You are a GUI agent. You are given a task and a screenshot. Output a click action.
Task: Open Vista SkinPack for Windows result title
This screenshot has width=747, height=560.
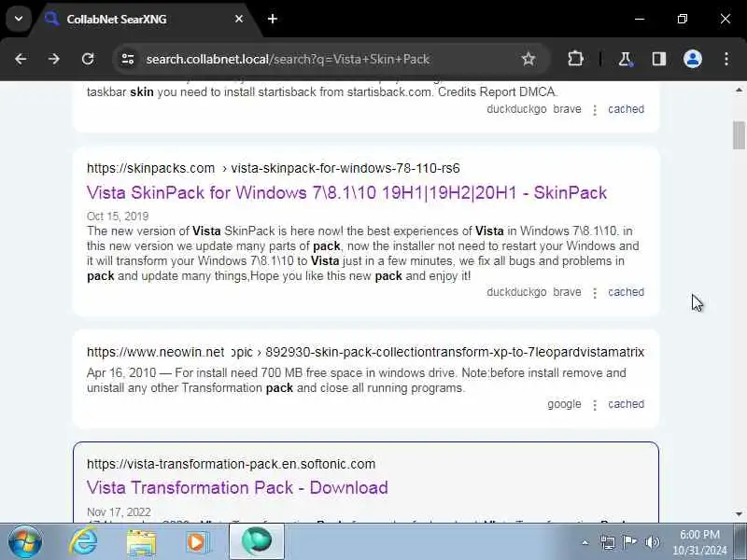[346, 192]
